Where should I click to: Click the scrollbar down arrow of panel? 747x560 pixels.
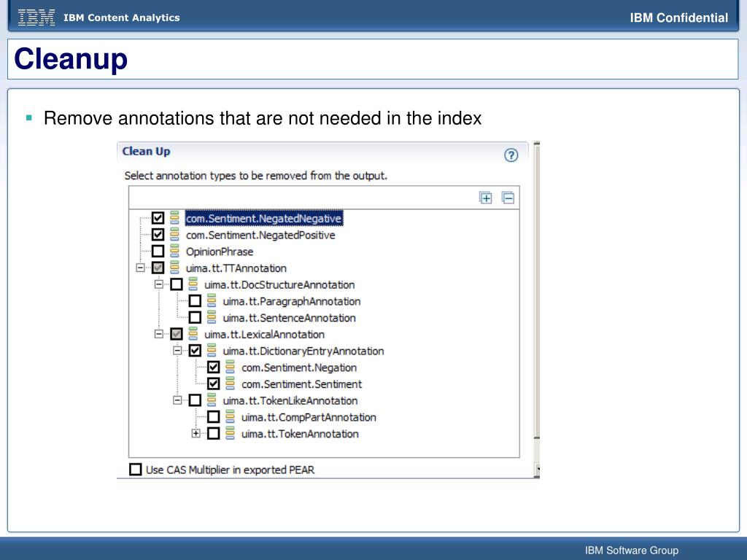(x=538, y=469)
